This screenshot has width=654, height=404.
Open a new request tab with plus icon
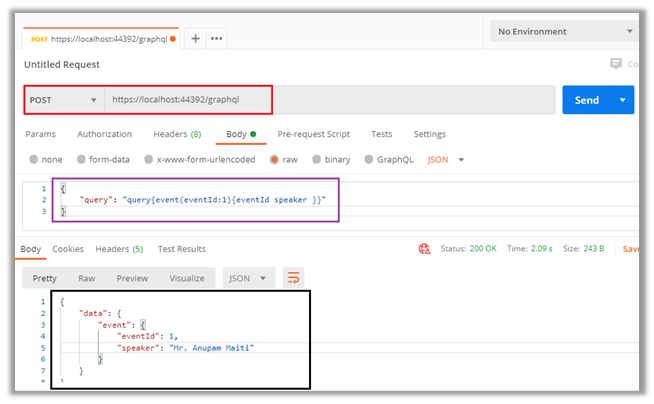click(x=195, y=39)
